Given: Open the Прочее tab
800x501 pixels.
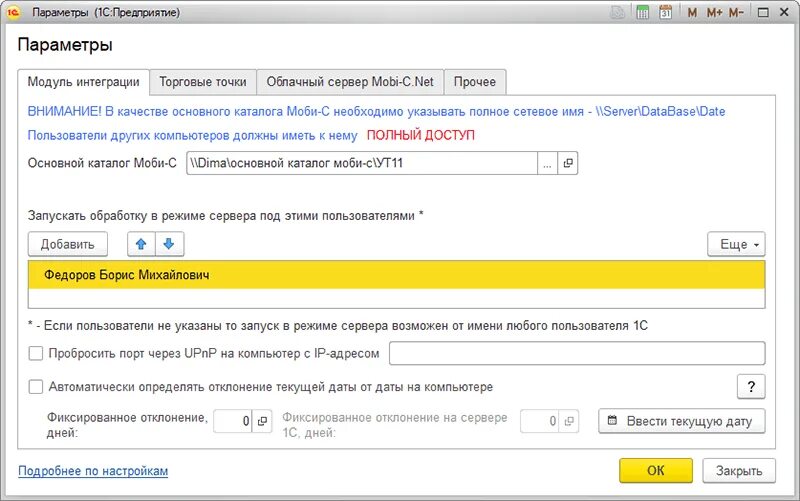Looking at the screenshot, I should (475, 82).
